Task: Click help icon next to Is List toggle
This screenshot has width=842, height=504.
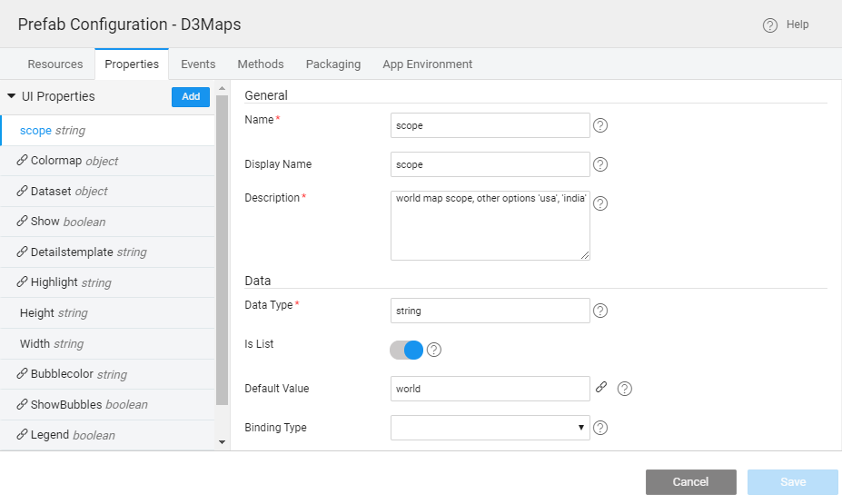Action: [434, 350]
